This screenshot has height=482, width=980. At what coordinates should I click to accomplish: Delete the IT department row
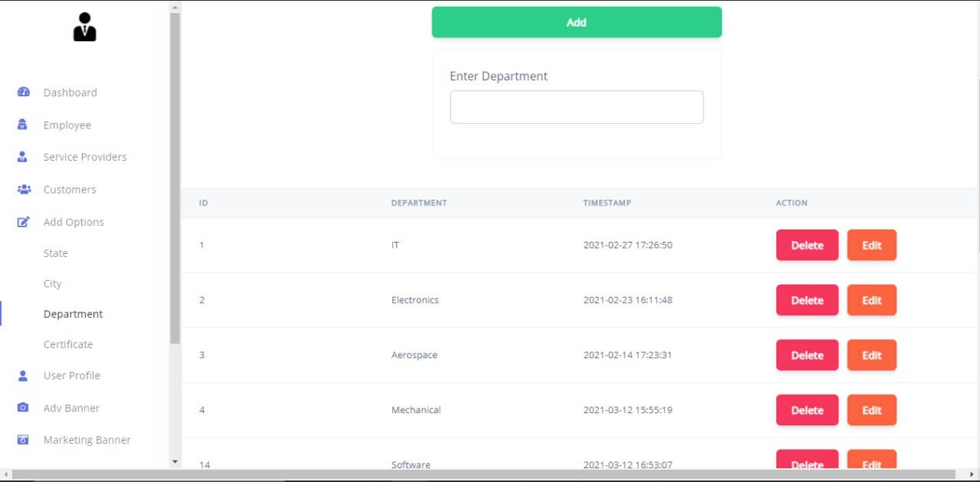807,246
